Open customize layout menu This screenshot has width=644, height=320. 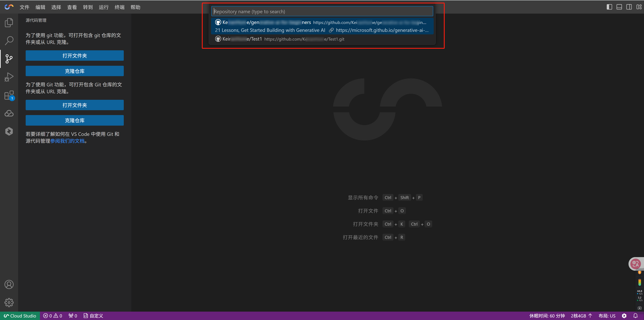click(639, 7)
